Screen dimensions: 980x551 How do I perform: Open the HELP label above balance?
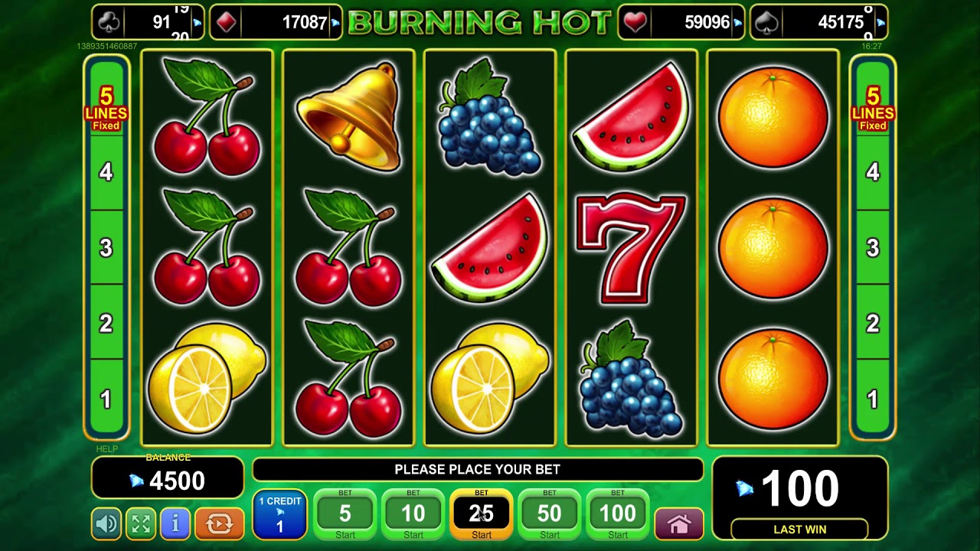[x=107, y=449]
